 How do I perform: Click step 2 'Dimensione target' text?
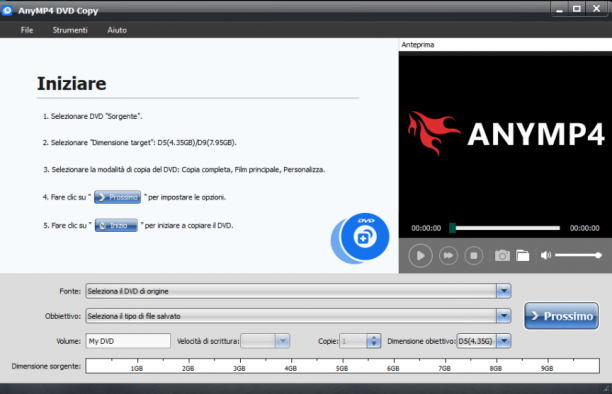pos(140,143)
